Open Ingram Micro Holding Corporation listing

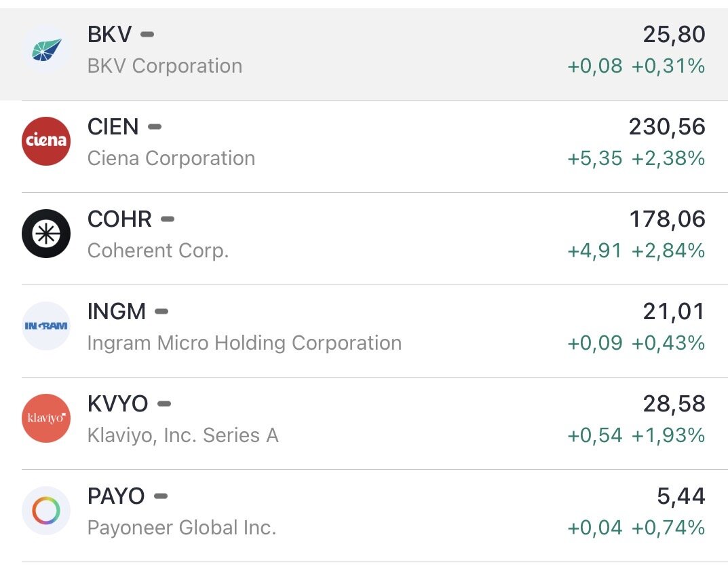244,343
